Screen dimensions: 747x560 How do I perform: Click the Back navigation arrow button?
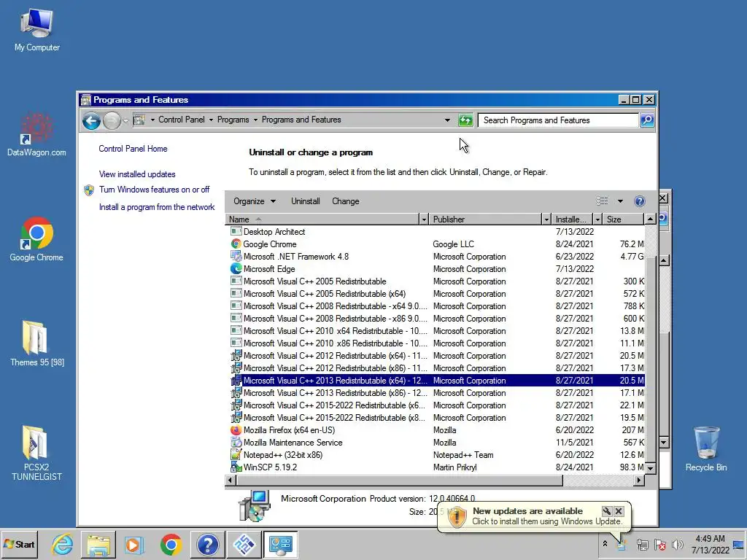(x=91, y=120)
